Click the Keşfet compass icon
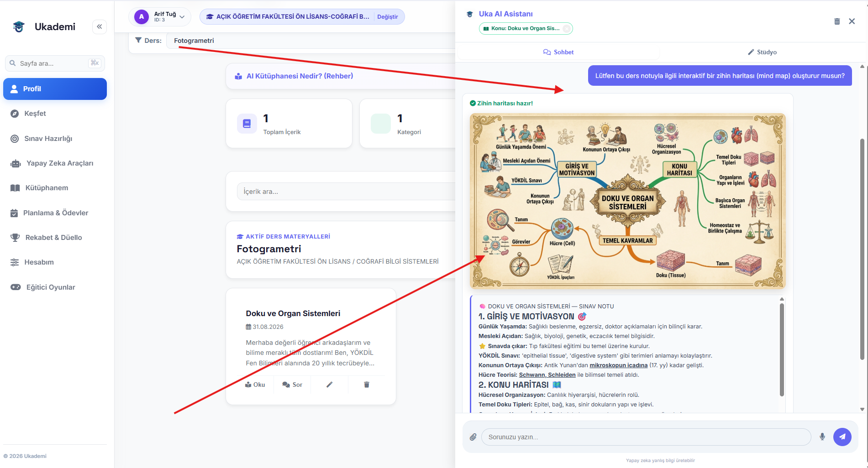 (x=15, y=114)
